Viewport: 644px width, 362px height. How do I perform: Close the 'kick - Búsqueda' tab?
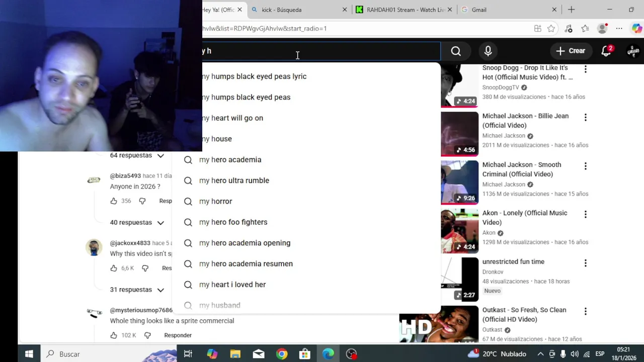click(x=345, y=10)
